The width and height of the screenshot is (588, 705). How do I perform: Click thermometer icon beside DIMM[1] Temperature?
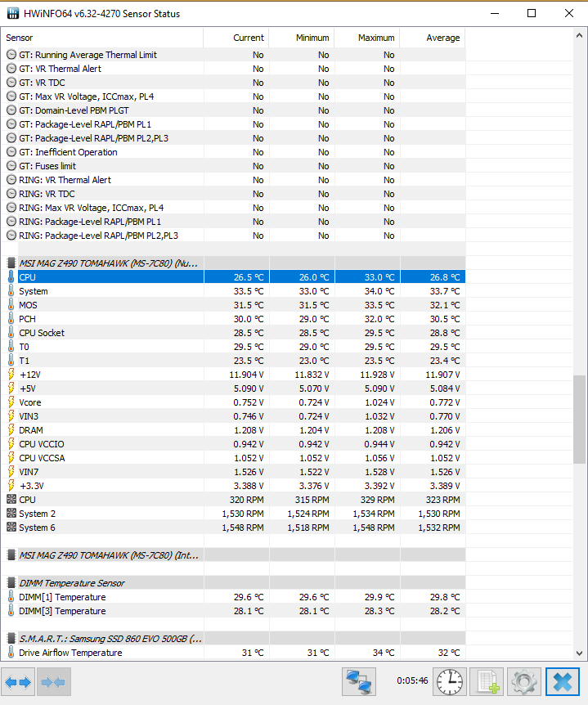(x=11, y=597)
